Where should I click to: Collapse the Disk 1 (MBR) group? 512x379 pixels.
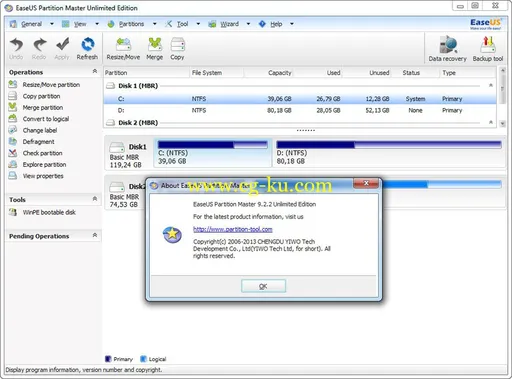pyautogui.click(x=491, y=85)
